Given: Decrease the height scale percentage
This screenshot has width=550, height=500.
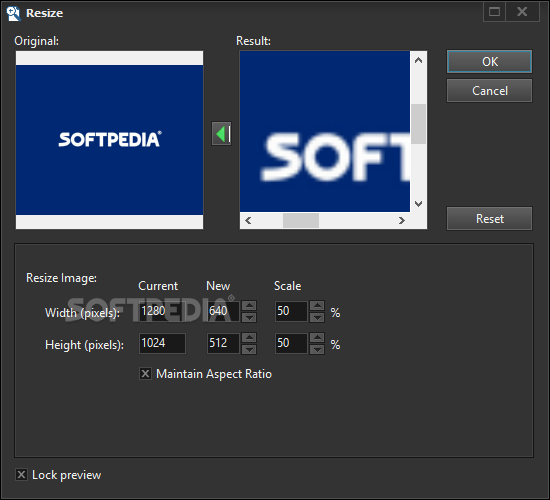Looking at the screenshot, I should pos(317,349).
